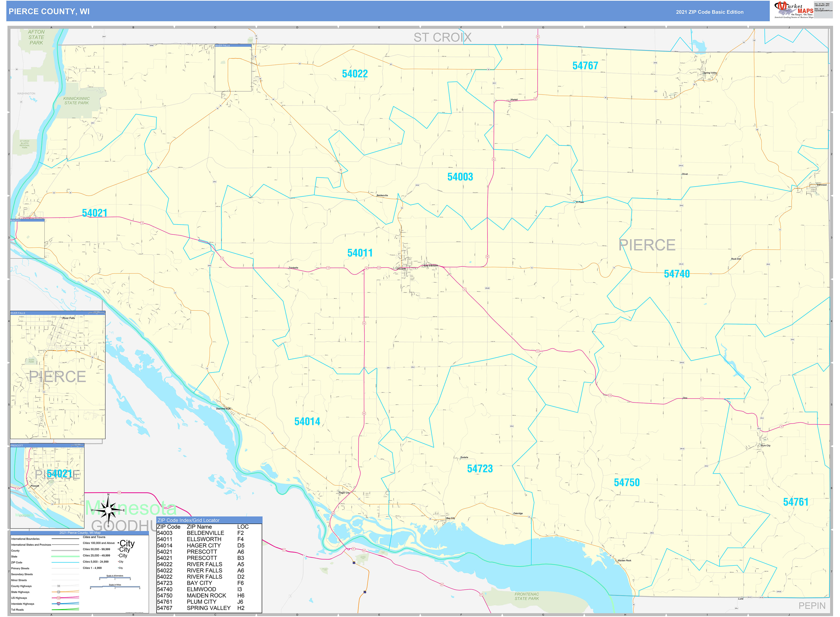840x617 pixels.
Task: Select the ELLSWORTH row in ZIP index
Action: [x=209, y=539]
